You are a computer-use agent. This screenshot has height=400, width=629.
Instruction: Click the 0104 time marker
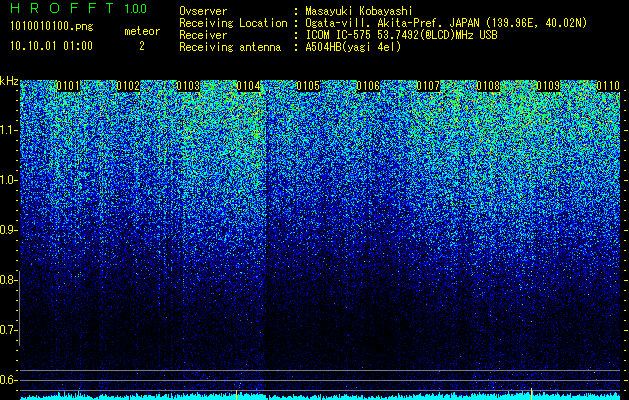point(248,86)
